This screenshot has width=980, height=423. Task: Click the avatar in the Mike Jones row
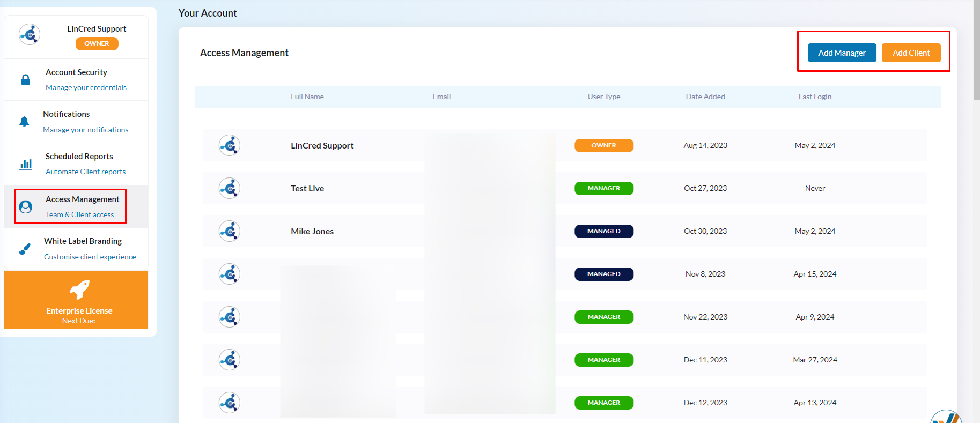pos(230,231)
